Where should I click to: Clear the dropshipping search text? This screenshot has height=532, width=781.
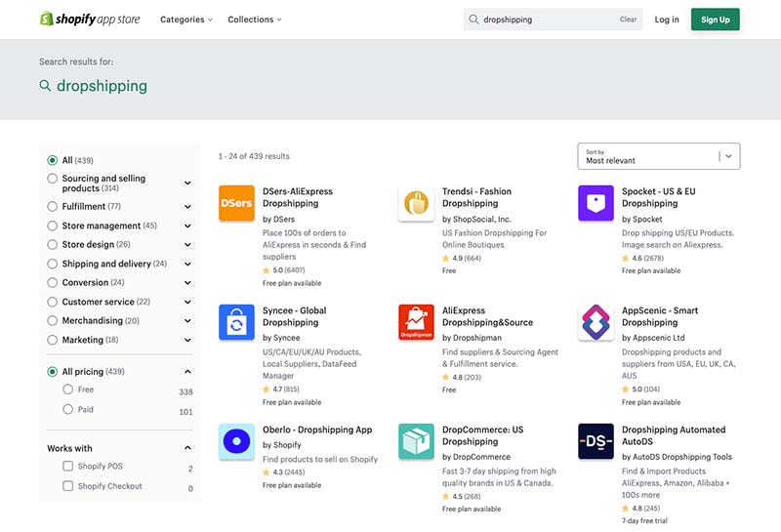628,20
